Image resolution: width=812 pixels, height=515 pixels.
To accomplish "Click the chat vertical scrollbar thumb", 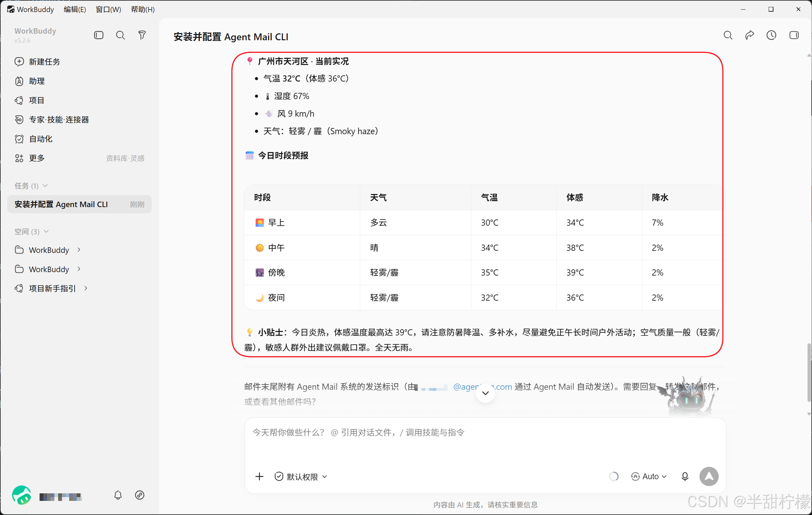I will point(809,373).
